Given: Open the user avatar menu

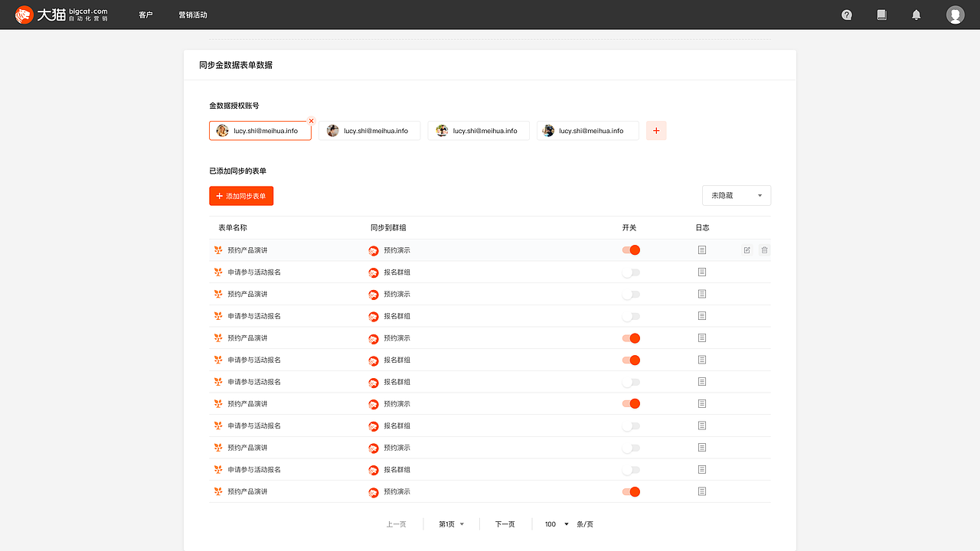Looking at the screenshot, I should [955, 15].
